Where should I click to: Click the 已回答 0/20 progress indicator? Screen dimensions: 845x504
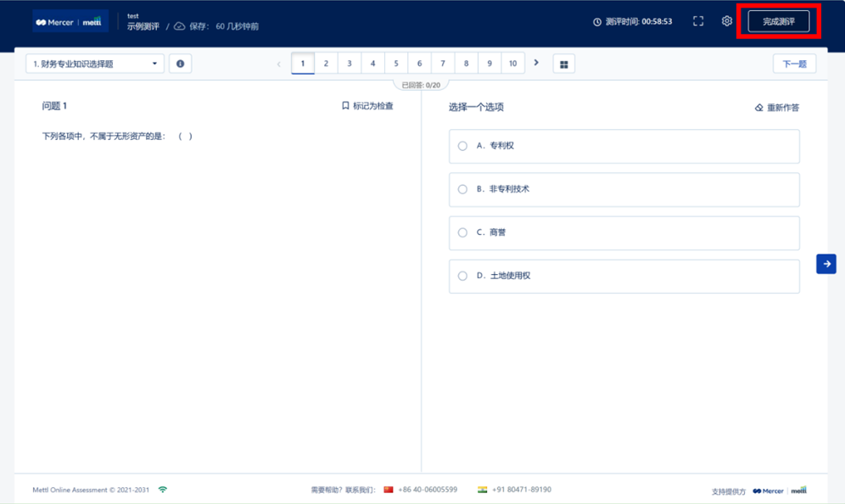[x=422, y=85]
